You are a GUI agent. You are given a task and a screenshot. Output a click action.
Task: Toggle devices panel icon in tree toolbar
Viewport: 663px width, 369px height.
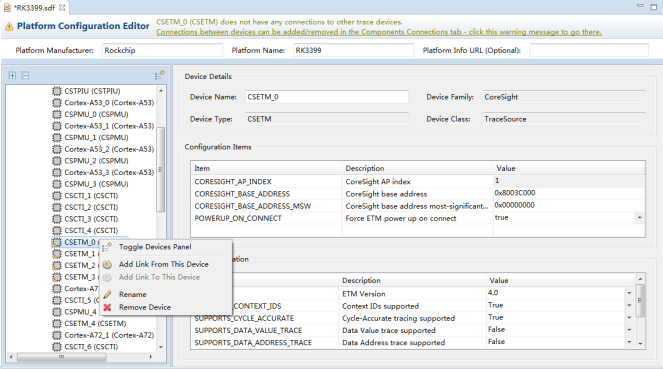159,75
